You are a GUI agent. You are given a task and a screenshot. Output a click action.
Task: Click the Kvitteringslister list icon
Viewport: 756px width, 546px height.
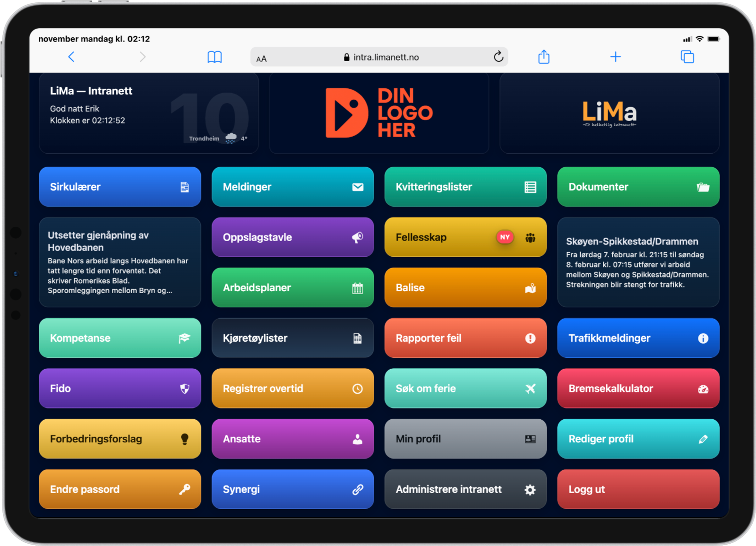530,187
